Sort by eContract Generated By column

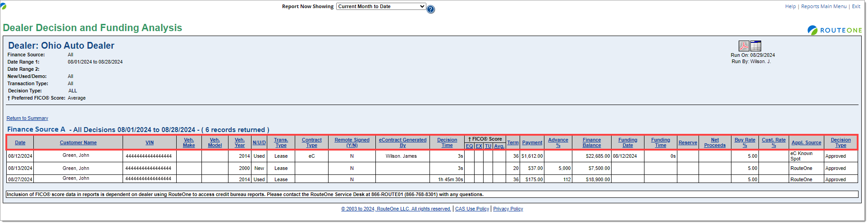402,142
